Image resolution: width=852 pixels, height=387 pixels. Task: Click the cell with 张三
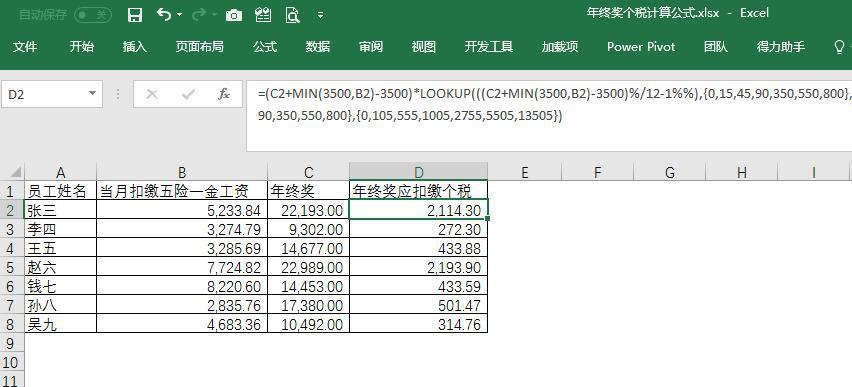60,210
